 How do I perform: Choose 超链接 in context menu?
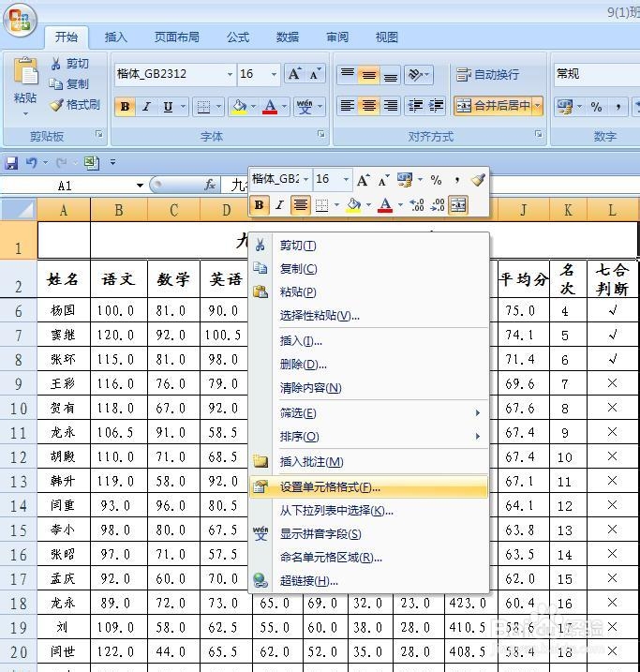click(368, 581)
